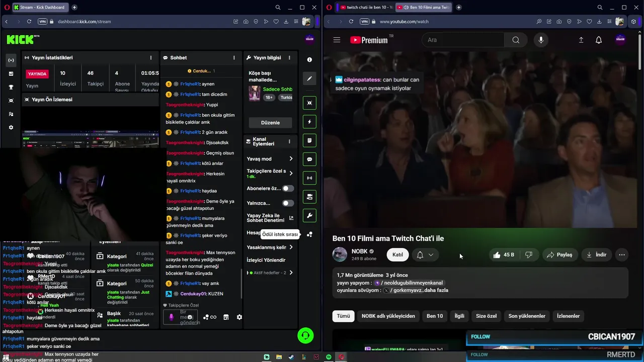644x362 pixels.
Task: Click wrench tools icon in Kick sidebar
Action: (x=309, y=216)
